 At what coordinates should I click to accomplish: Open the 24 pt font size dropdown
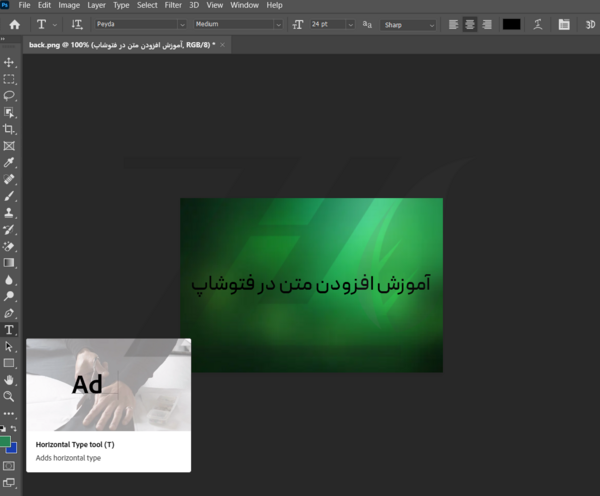click(351, 24)
